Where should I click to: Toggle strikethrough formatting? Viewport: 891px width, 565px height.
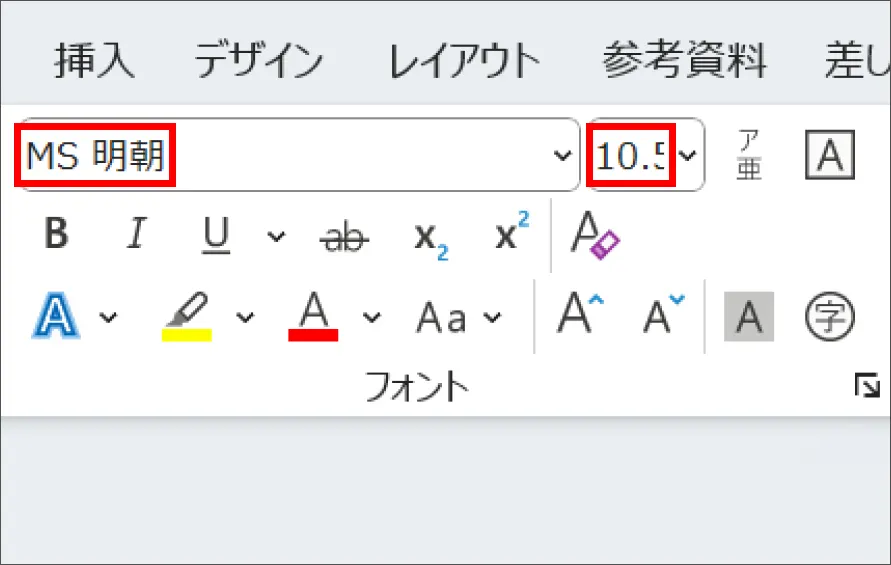click(345, 237)
